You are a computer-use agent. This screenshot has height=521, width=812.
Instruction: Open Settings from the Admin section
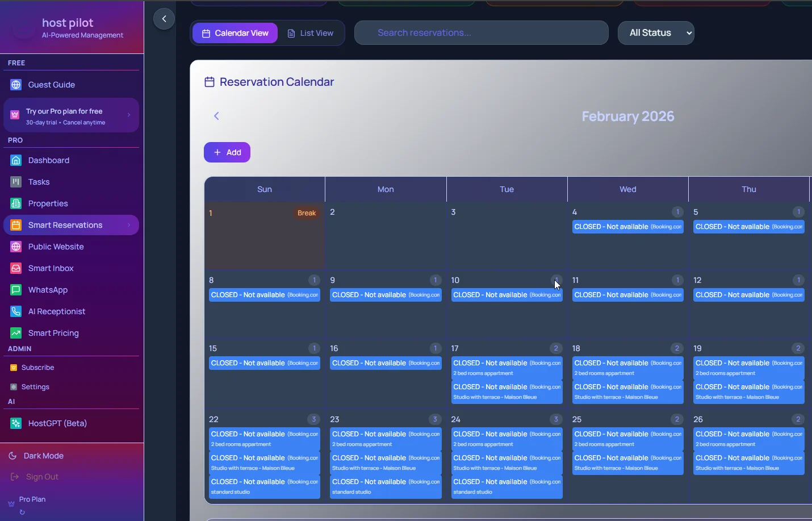pos(36,387)
